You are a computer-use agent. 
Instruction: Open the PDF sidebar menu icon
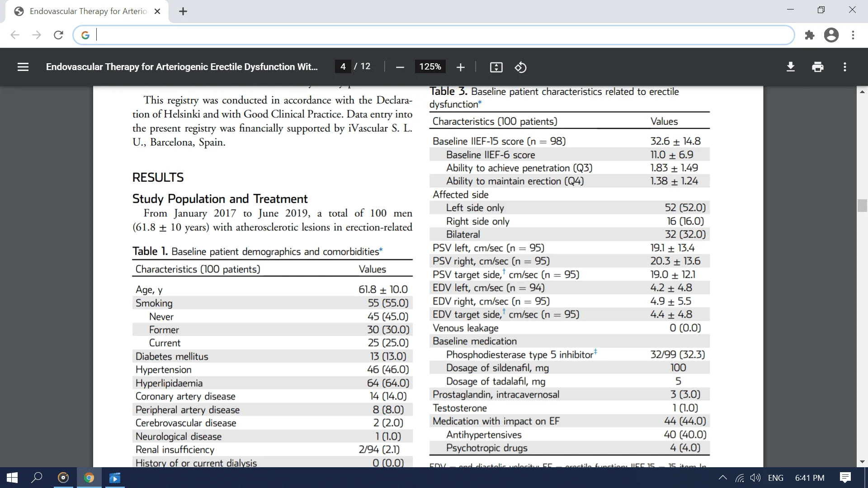point(23,67)
